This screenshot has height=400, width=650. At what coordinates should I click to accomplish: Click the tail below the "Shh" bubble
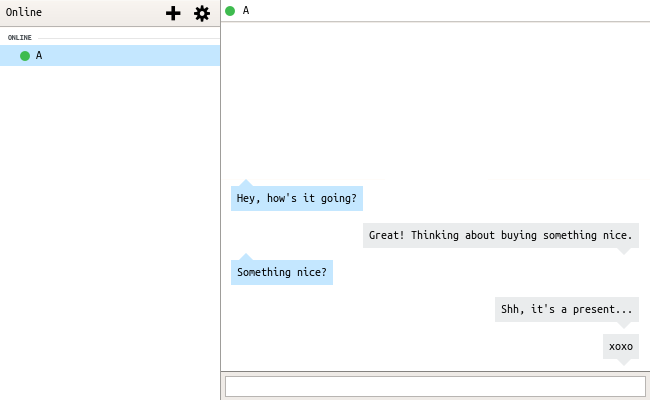pos(624,325)
